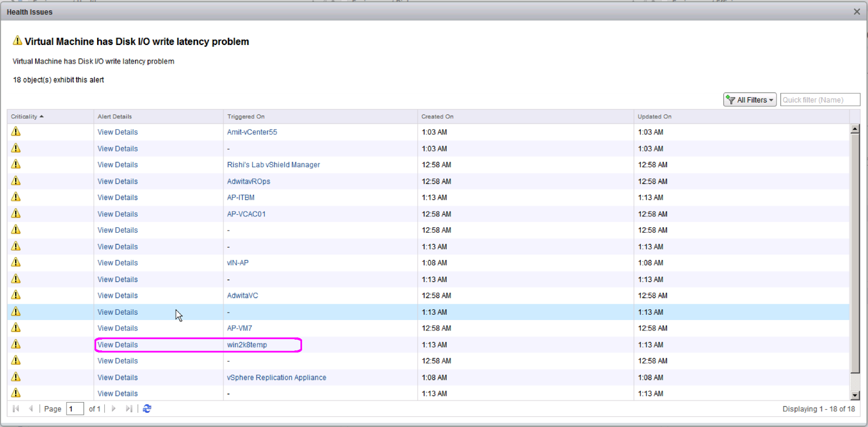Image resolution: width=868 pixels, height=427 pixels.
Task: Close the Health Issues dialog
Action: (x=857, y=11)
